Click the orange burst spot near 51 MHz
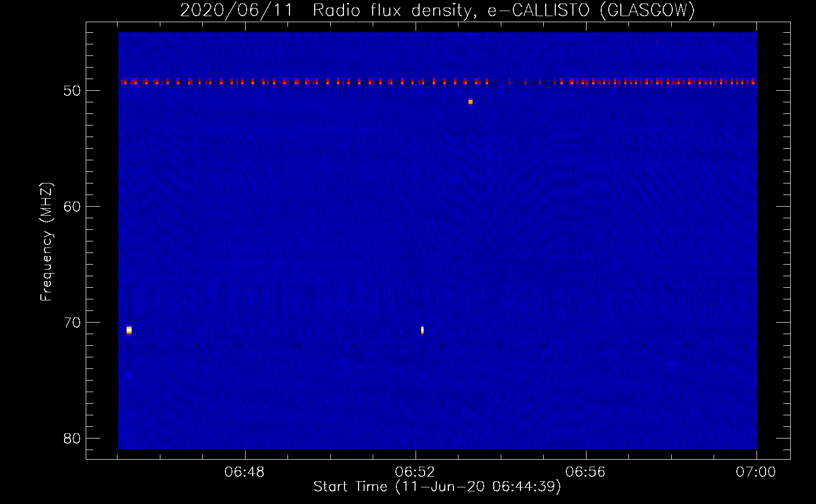Viewport: 816px width, 504px height. (x=471, y=102)
